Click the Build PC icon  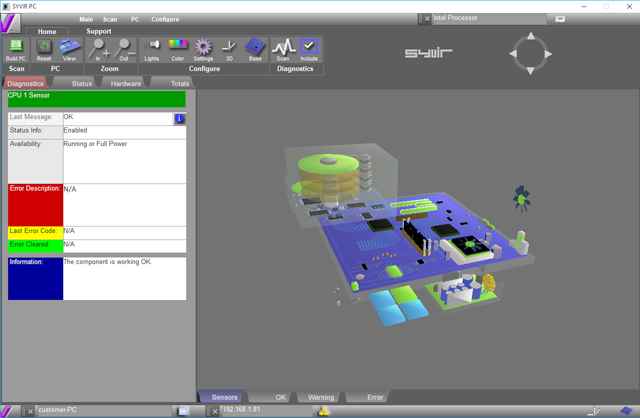(x=16, y=48)
